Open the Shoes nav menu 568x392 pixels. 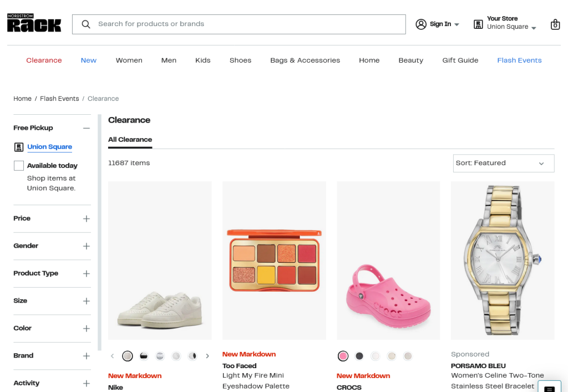pos(240,60)
